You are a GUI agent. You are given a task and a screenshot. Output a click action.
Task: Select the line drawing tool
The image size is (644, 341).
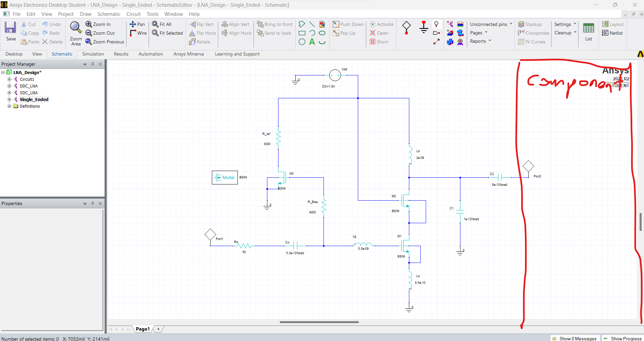[x=312, y=24]
